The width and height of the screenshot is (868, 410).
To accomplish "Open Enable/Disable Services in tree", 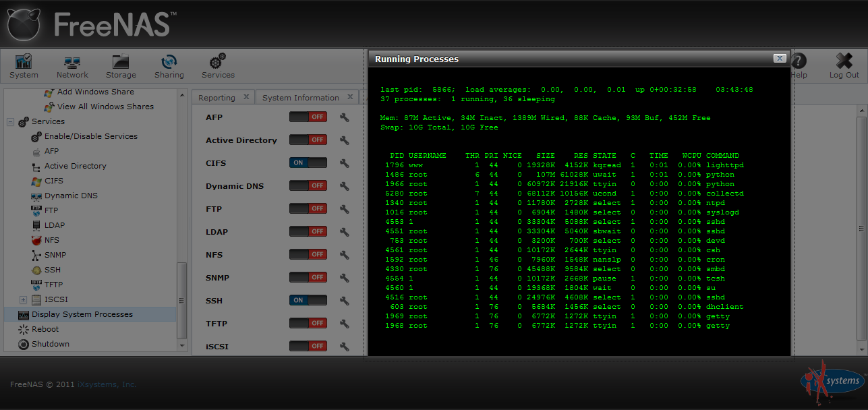I will (x=91, y=136).
